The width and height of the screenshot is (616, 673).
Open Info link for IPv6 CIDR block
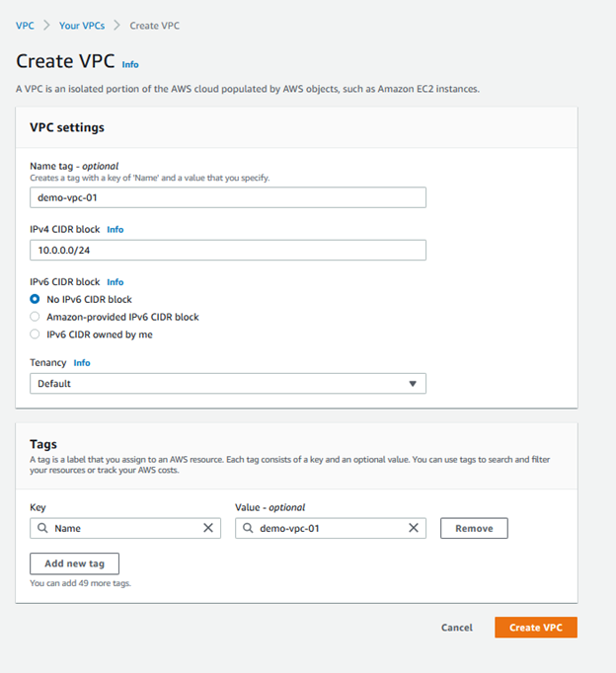115,282
